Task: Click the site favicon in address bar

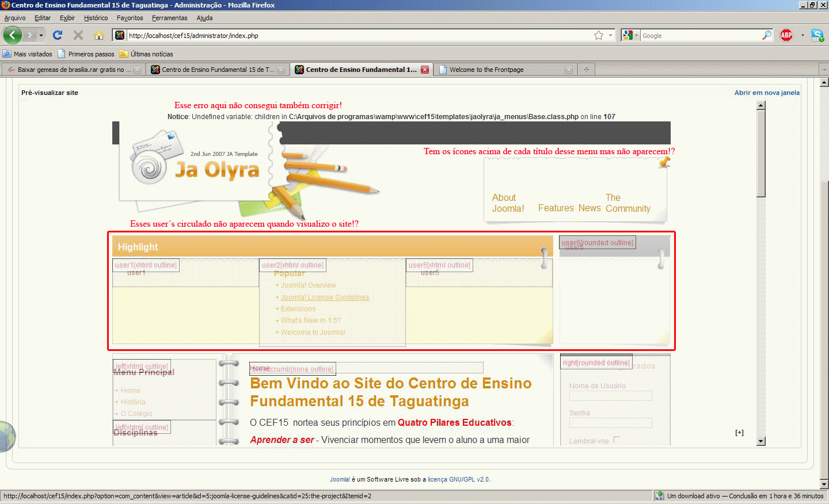Action: pyautogui.click(x=120, y=35)
